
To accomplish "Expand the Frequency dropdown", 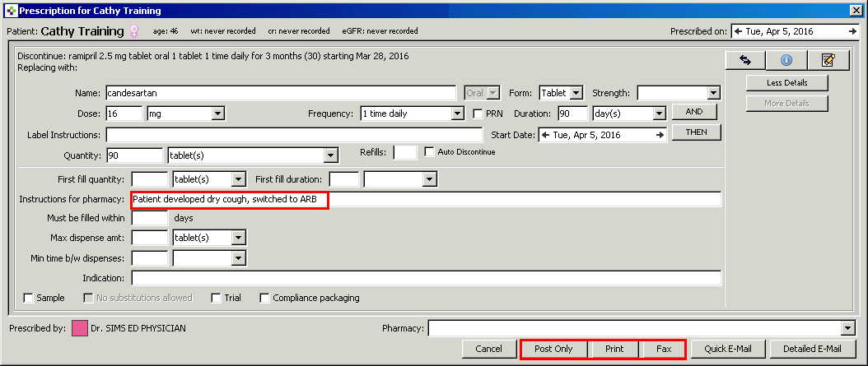I will (457, 114).
